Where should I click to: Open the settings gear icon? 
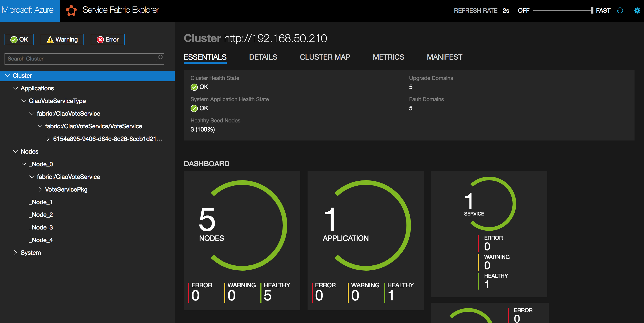pyautogui.click(x=637, y=10)
